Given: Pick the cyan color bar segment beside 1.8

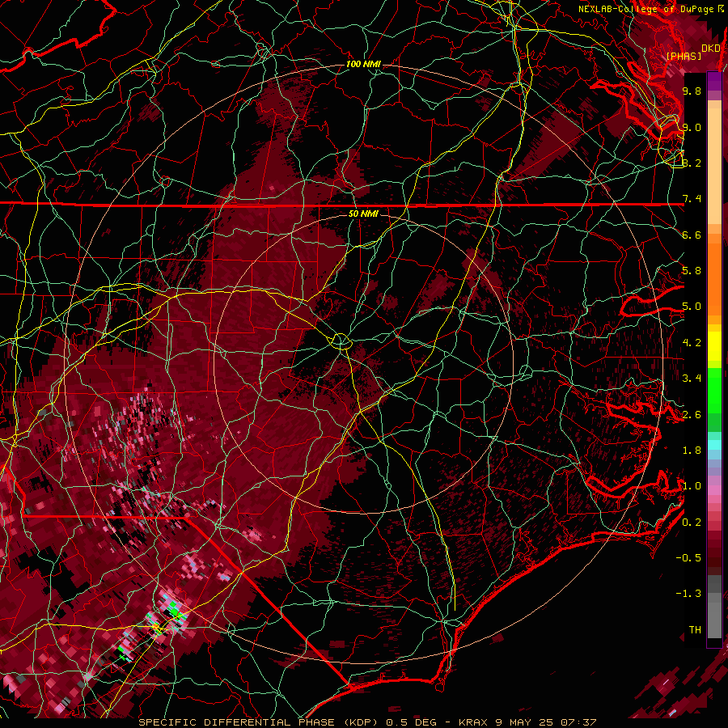Looking at the screenshot, I should [x=714, y=445].
